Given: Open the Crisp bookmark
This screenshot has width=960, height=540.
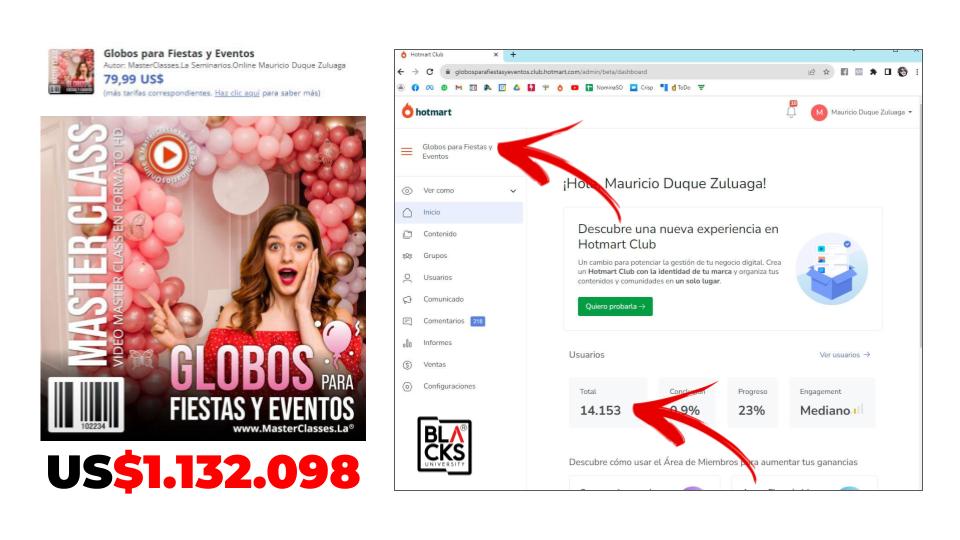Looking at the screenshot, I should [642, 88].
